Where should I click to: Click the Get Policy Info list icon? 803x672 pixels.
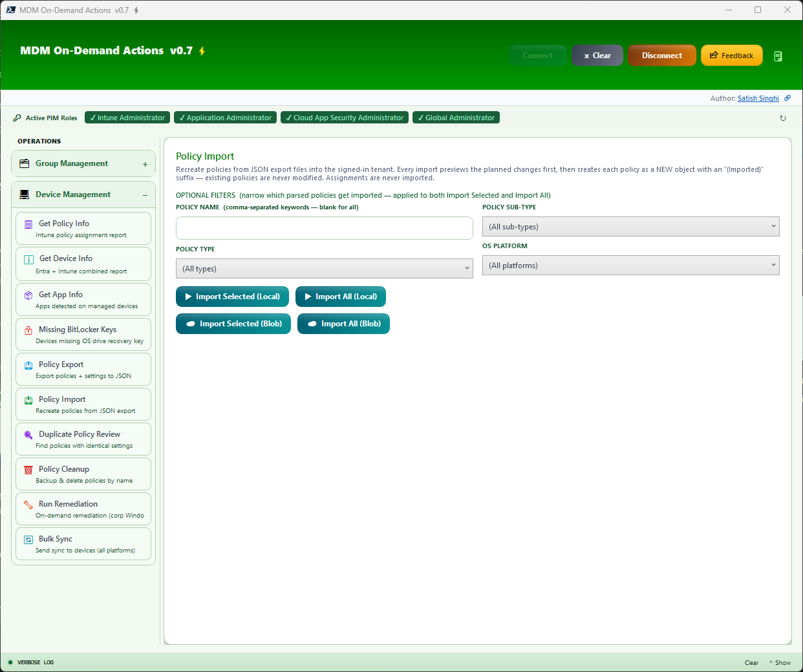(x=28, y=225)
